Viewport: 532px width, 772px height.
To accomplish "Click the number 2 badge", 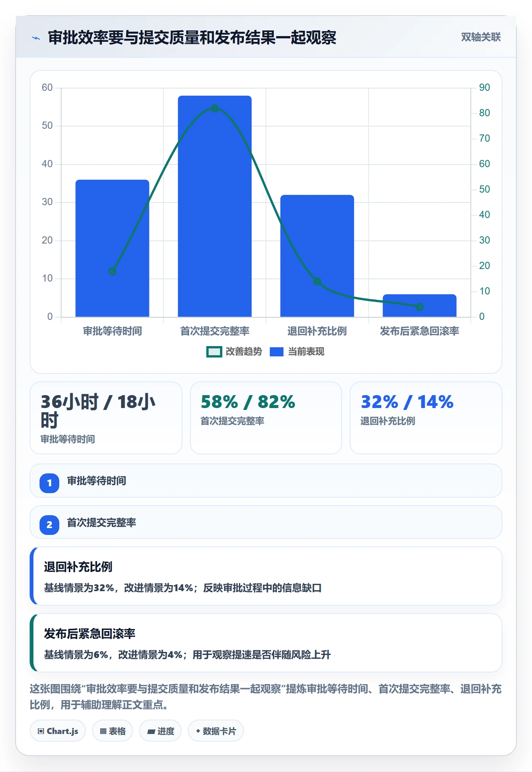I will pyautogui.click(x=49, y=525).
